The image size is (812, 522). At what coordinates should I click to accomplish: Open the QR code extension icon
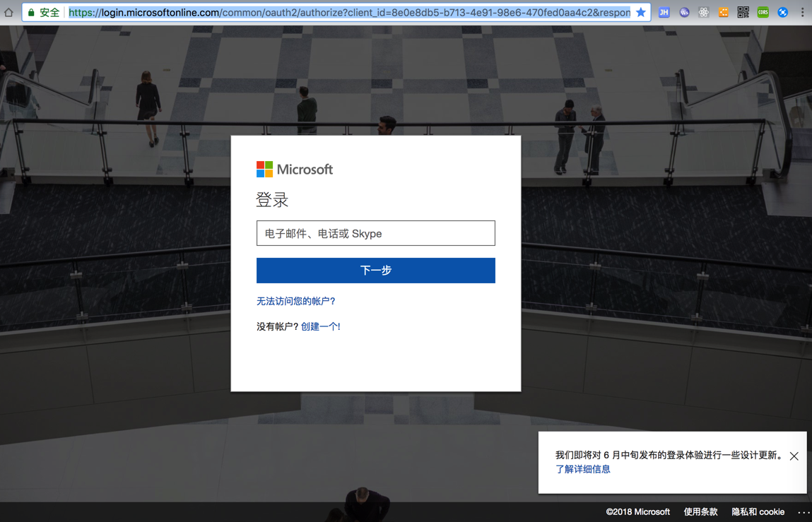click(x=743, y=13)
